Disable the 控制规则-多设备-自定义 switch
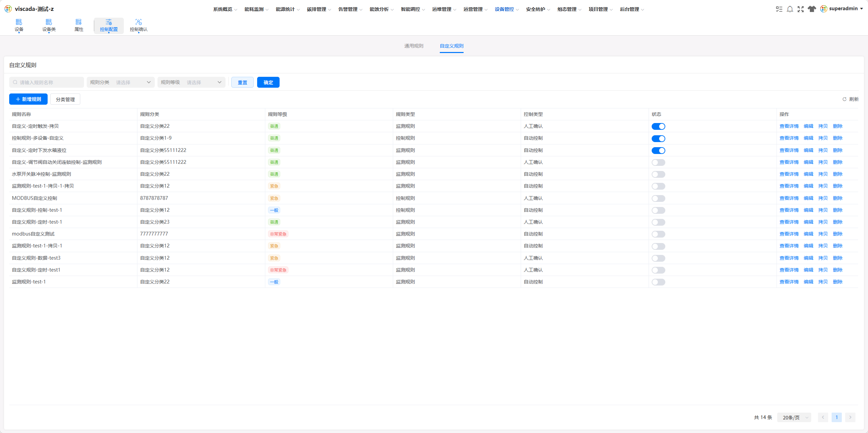Image resolution: width=868 pixels, height=433 pixels. (x=658, y=138)
